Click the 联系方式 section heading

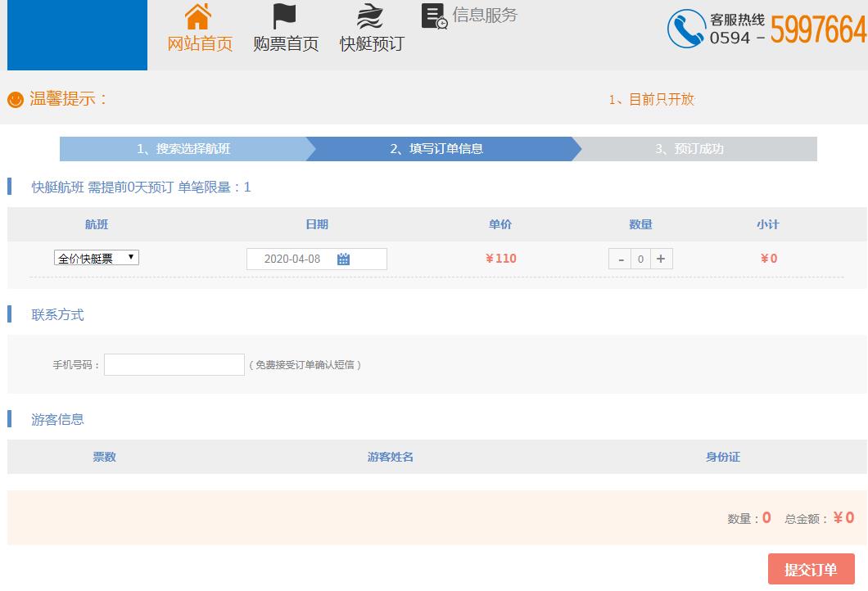(57, 315)
